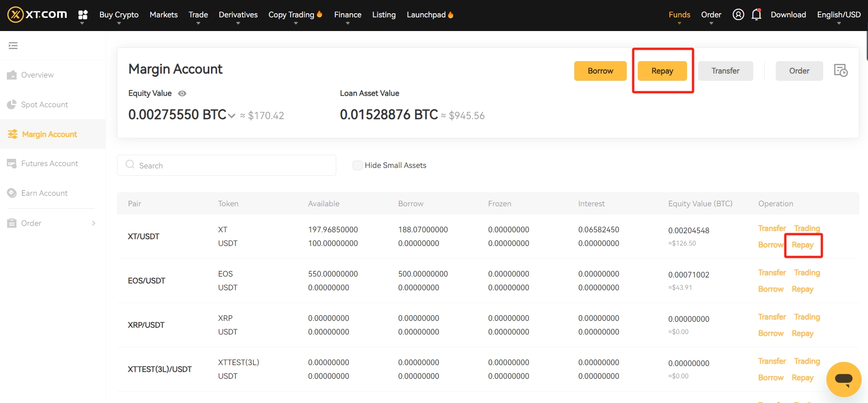
Task: Click the search magnifier icon
Action: point(130,164)
